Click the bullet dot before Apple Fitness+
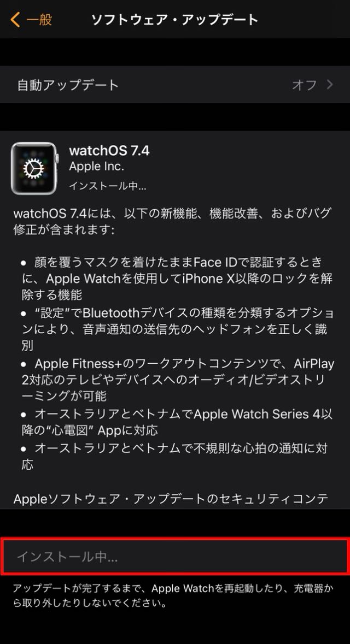Screen dimensions: 350x644 pyautogui.click(x=24, y=363)
